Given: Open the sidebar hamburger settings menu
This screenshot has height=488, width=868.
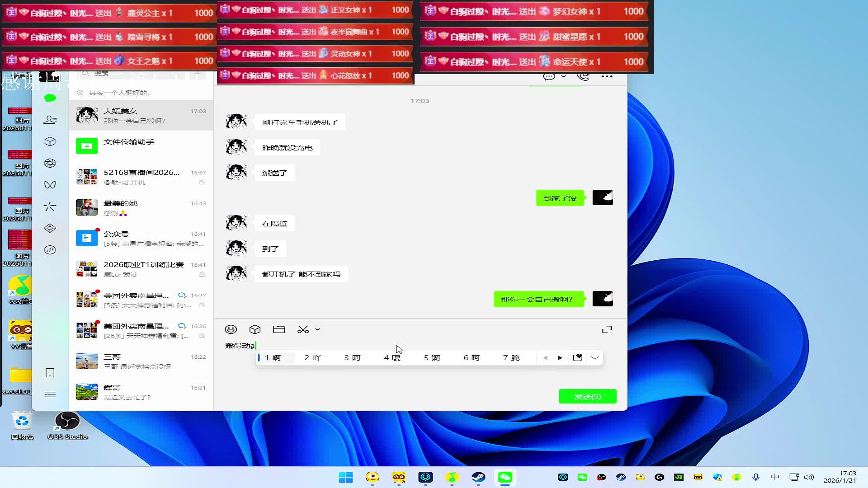Looking at the screenshot, I should point(50,394).
